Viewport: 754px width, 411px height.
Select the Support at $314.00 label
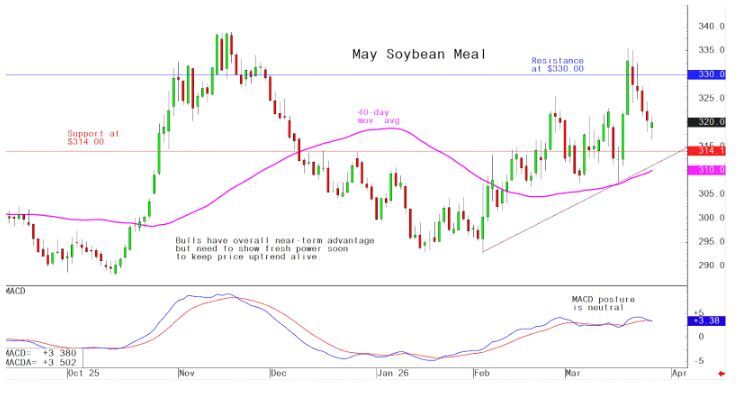(93, 138)
